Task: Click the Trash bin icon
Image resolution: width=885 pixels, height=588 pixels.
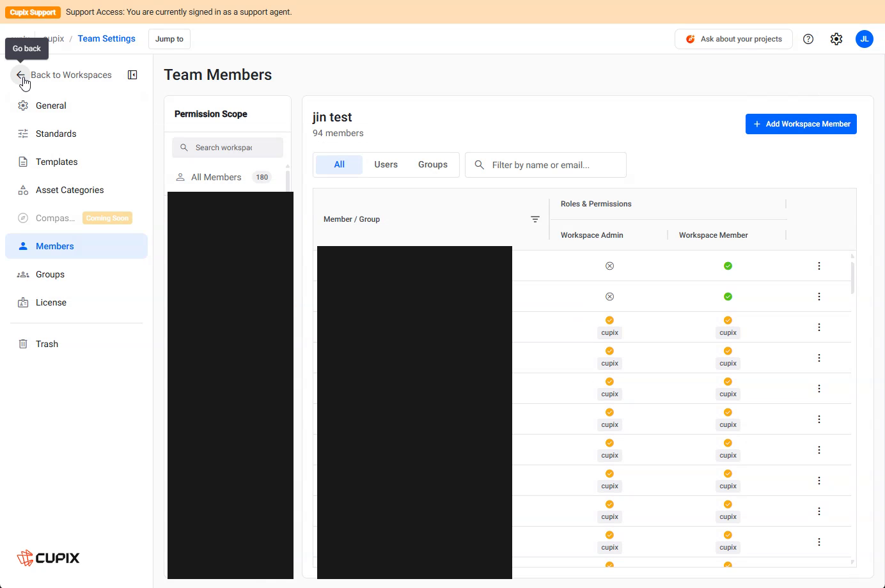Action: point(23,344)
